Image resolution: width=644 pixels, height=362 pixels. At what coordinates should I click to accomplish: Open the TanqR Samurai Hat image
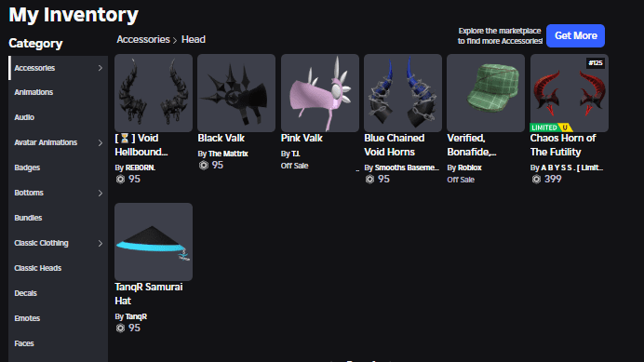(154, 242)
